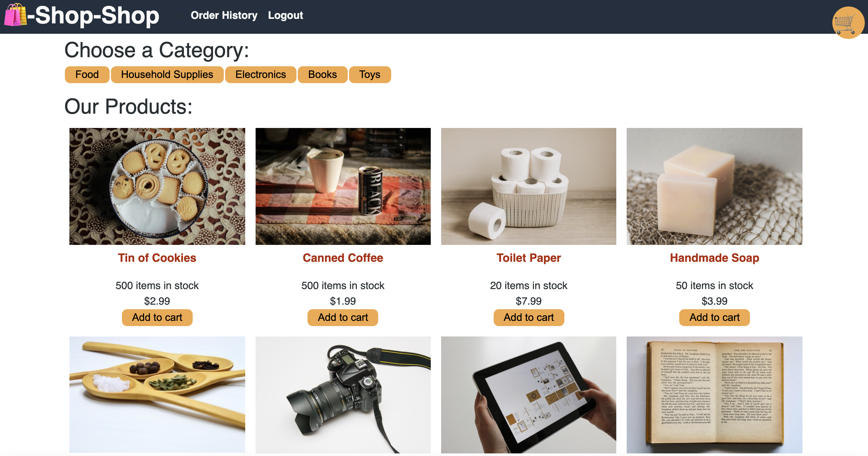Screen dimensions: 868x456
Task: Click the shopping bags logo icon
Action: tap(15, 15)
